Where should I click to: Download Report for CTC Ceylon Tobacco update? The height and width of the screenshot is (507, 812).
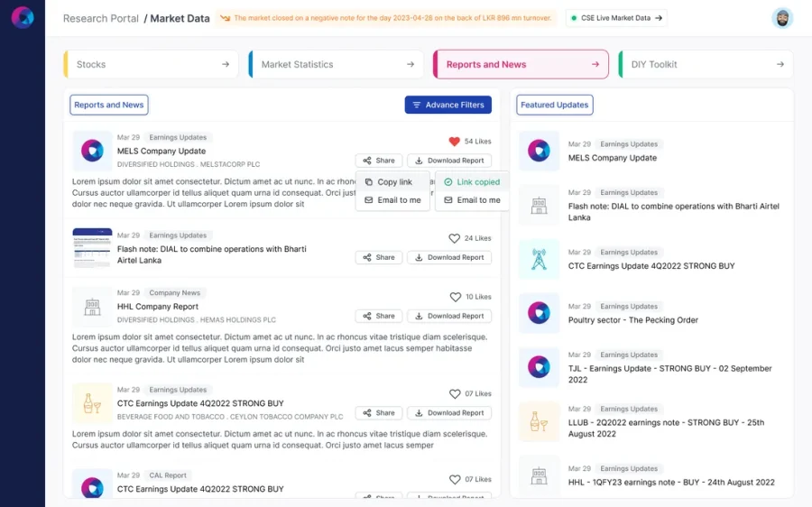click(x=449, y=413)
